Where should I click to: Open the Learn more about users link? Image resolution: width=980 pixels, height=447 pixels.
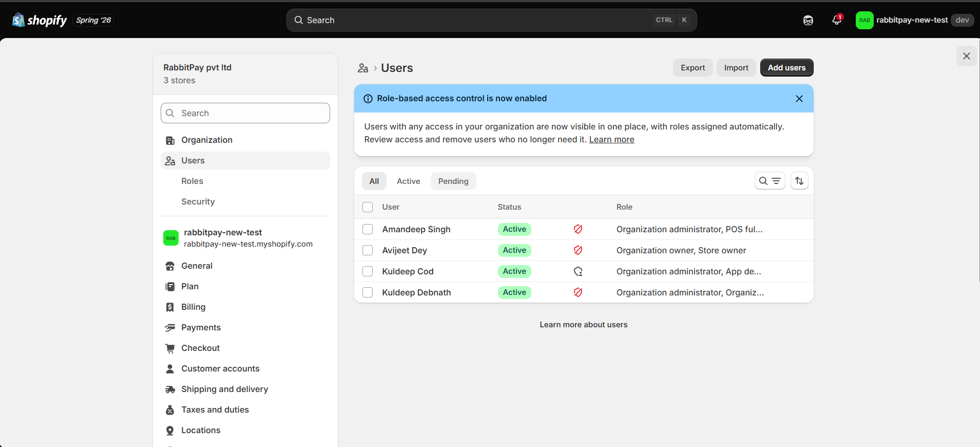coord(584,325)
